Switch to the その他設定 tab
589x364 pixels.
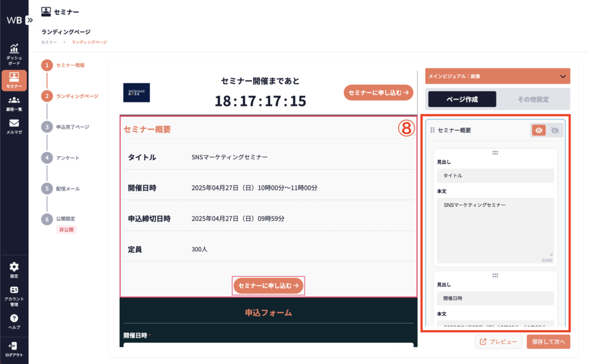(533, 99)
